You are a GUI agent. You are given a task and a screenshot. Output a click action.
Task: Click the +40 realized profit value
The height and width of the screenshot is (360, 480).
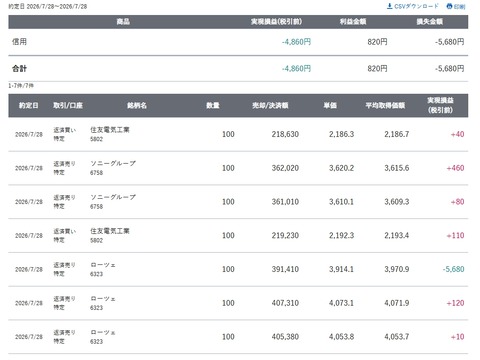coord(457,134)
